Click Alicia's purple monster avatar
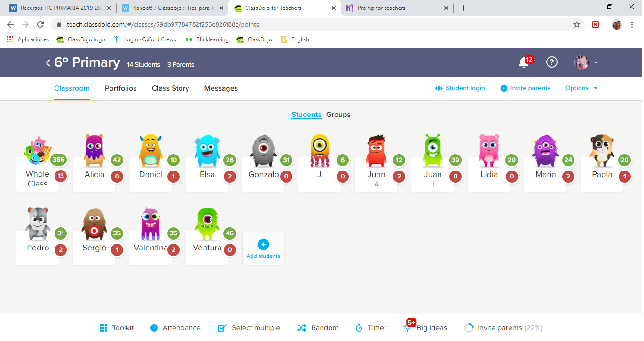The image size is (644, 341). [94, 151]
